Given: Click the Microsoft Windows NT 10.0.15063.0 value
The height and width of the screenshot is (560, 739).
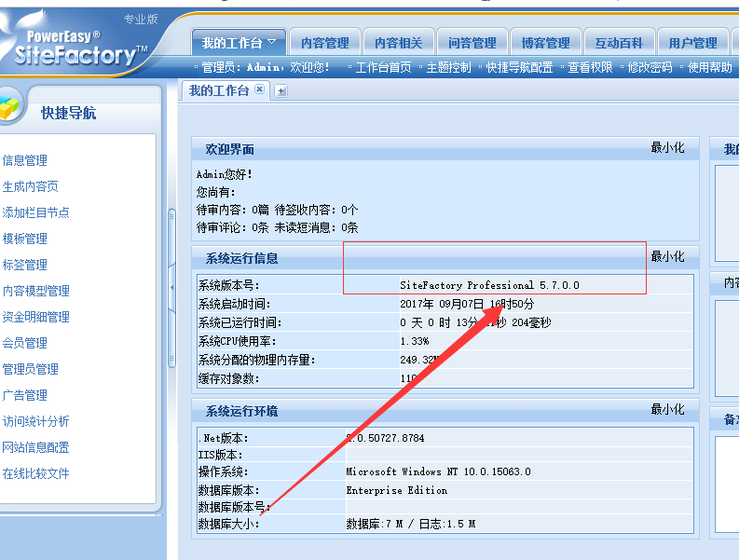Looking at the screenshot, I should point(438,471).
